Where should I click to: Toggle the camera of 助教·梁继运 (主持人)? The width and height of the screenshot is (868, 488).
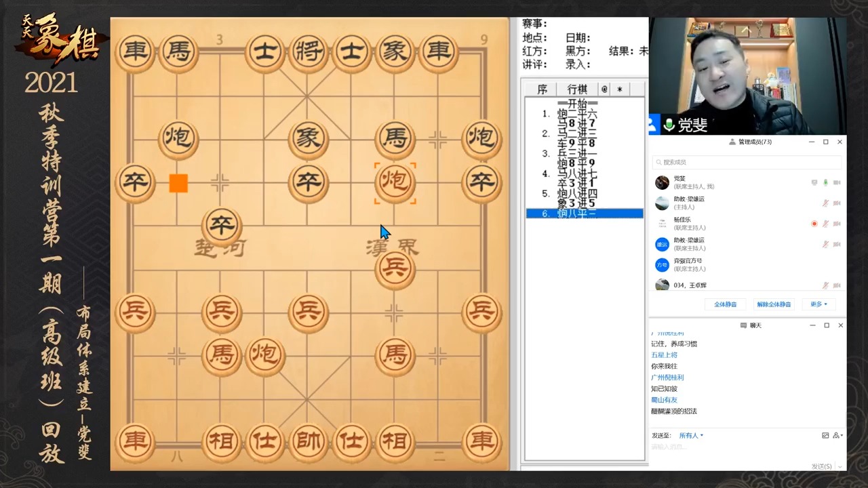coord(837,203)
